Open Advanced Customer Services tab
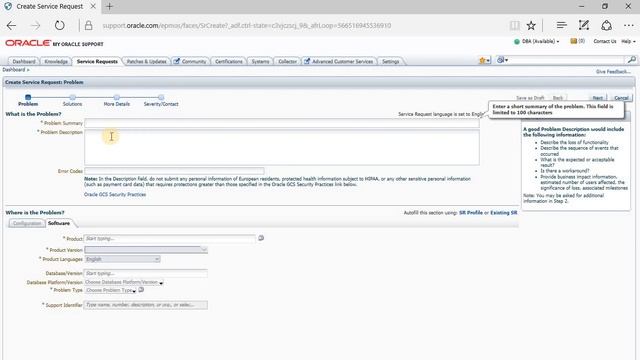Viewport: 640px width, 360px height. click(339, 61)
